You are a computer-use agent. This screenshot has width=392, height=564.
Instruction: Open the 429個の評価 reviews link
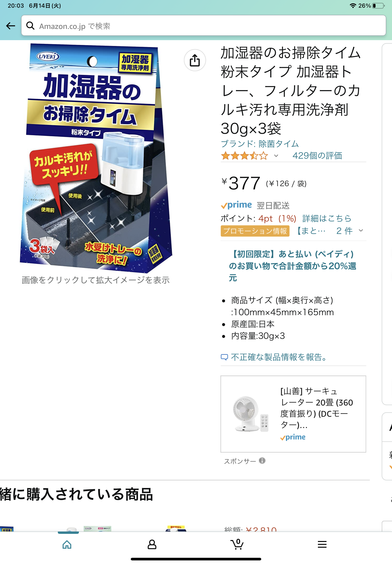pos(317,156)
